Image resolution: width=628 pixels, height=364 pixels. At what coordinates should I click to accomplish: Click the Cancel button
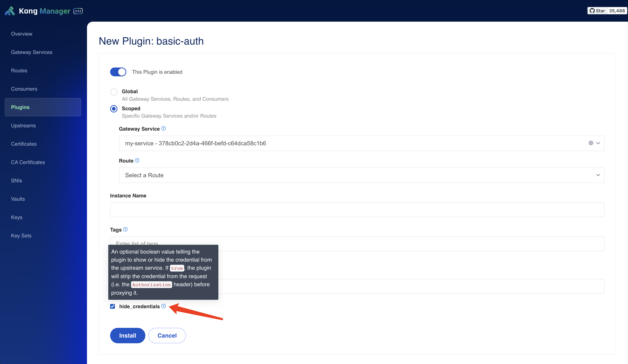click(167, 335)
